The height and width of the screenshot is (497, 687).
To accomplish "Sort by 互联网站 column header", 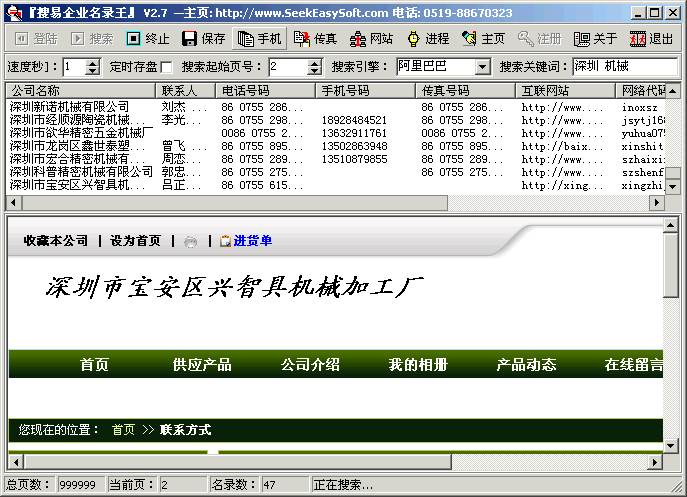I will [565, 91].
